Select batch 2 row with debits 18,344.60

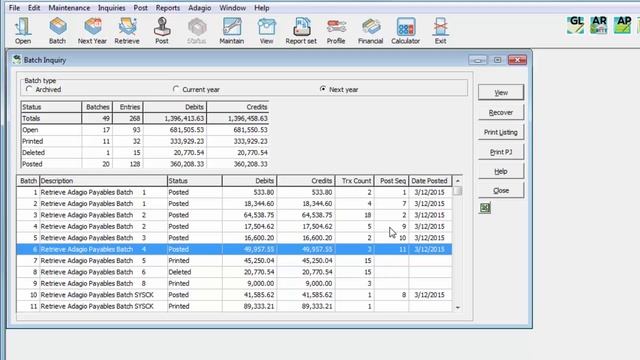pyautogui.click(x=234, y=204)
